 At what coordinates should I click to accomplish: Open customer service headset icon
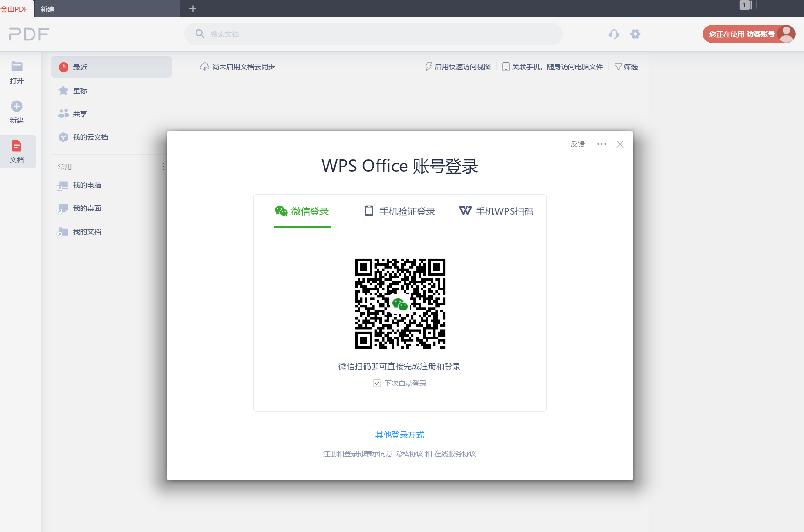[x=614, y=34]
